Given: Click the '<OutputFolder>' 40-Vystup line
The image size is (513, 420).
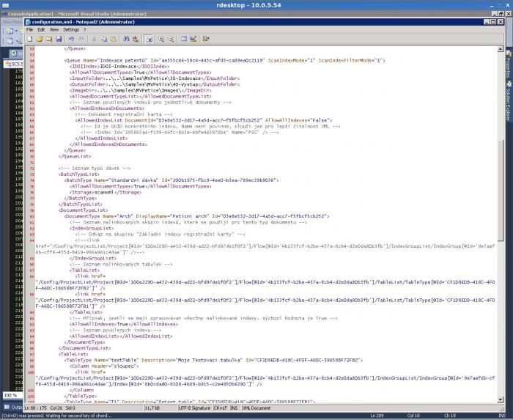Looking at the screenshot, I should 155,84.
